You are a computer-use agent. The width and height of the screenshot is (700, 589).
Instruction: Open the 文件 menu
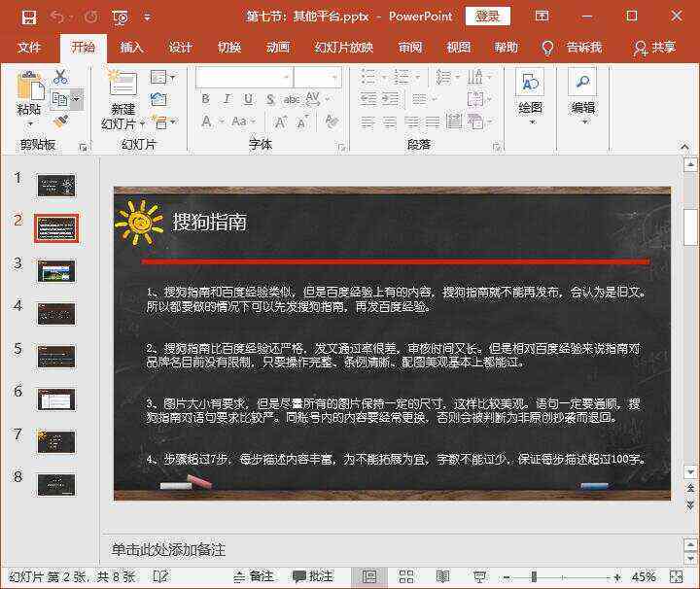pyautogui.click(x=29, y=47)
